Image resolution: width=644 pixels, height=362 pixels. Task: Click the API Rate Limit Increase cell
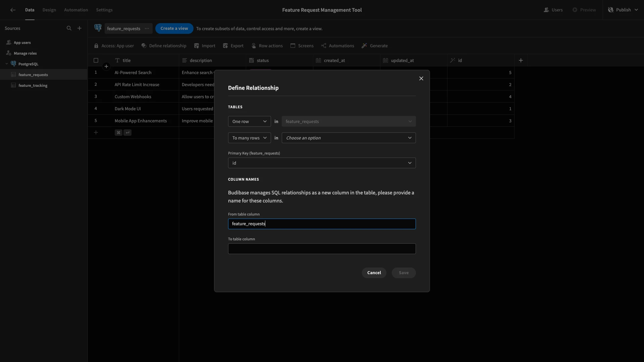pos(145,84)
